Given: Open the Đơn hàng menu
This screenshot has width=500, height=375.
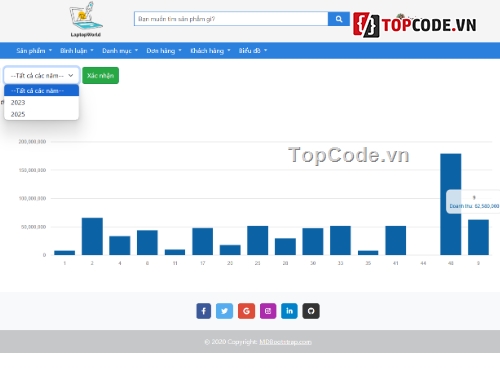Looking at the screenshot, I should (164, 51).
